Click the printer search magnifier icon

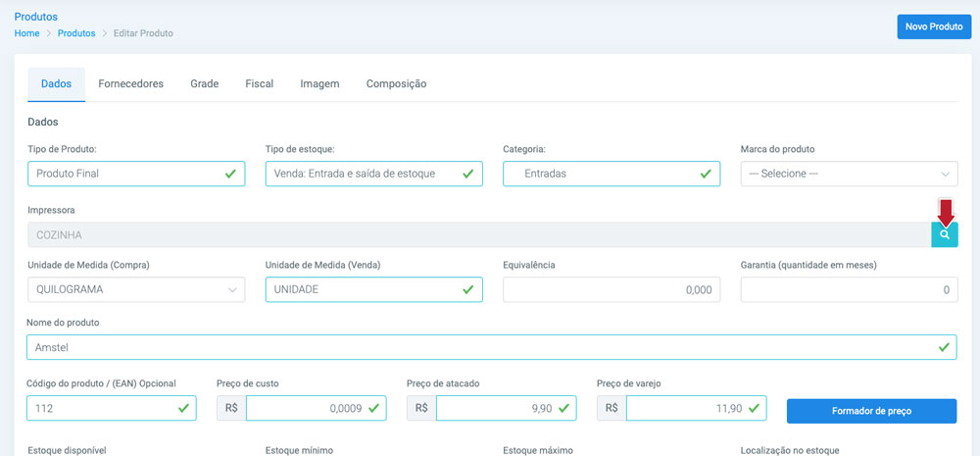coord(945,234)
